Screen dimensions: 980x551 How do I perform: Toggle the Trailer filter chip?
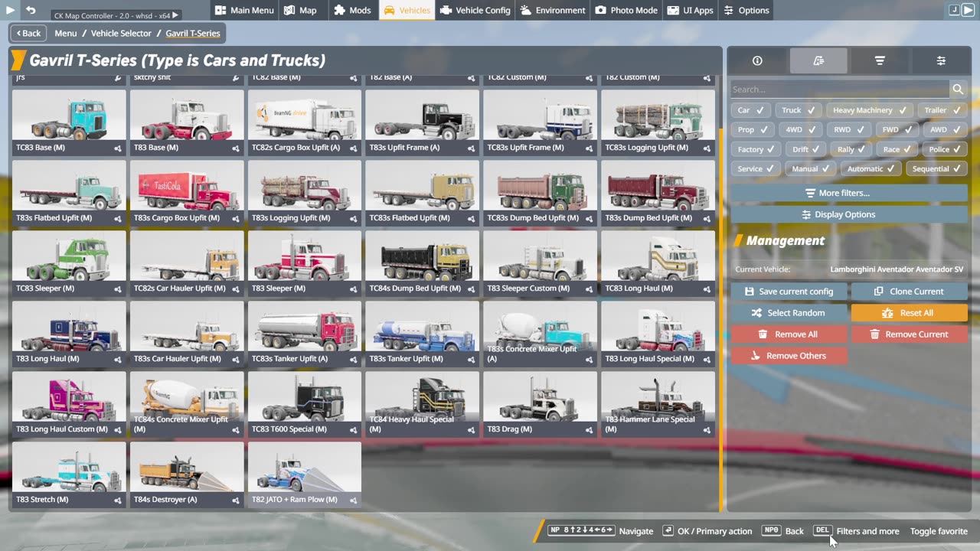(942, 110)
